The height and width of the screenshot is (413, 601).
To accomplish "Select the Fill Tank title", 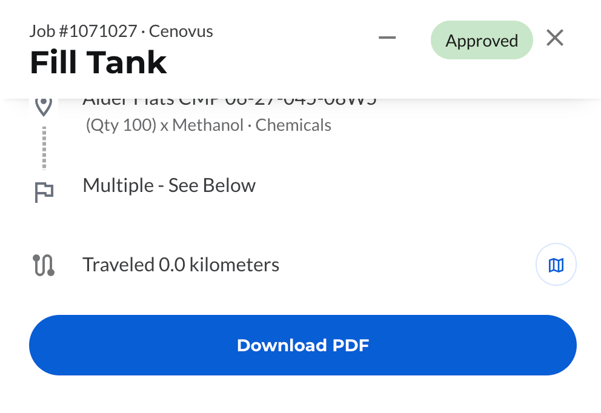I will (x=98, y=63).
